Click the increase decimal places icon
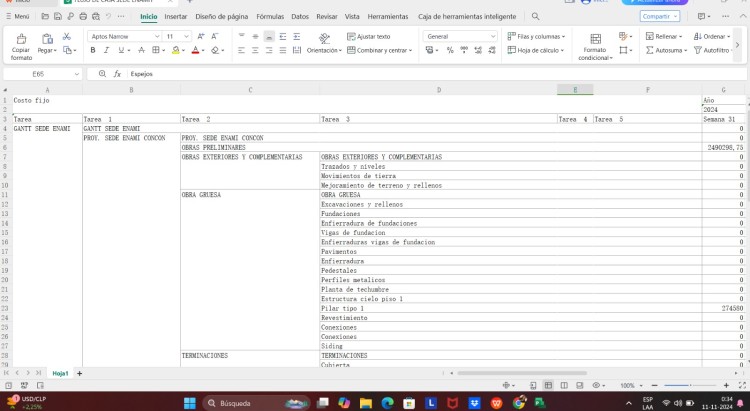 478,50
